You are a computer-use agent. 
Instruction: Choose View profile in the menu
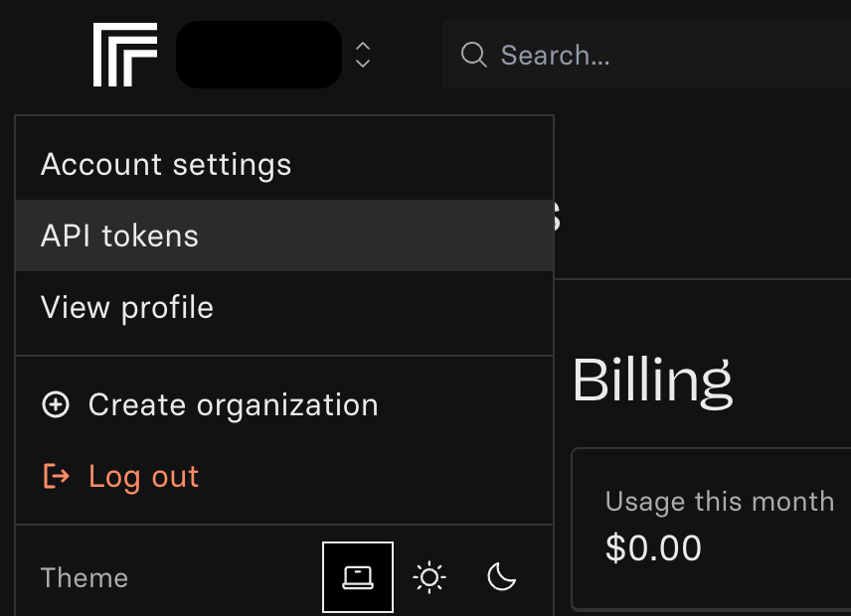(x=127, y=307)
